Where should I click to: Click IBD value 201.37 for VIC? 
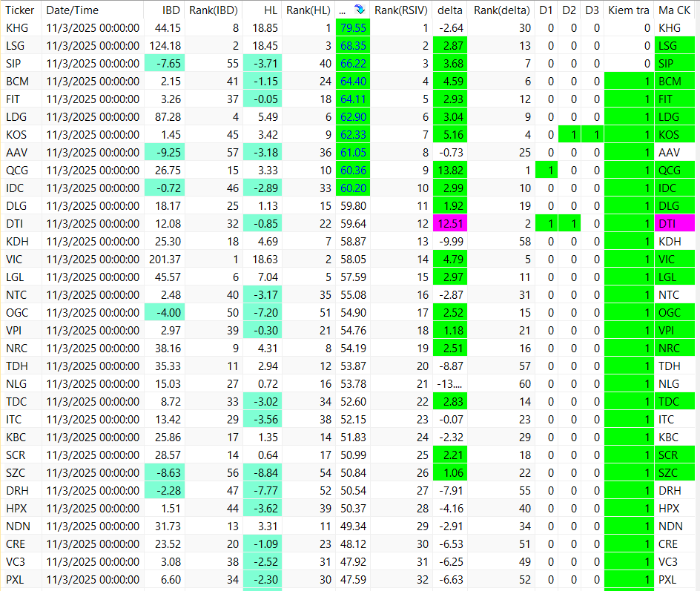(165, 260)
